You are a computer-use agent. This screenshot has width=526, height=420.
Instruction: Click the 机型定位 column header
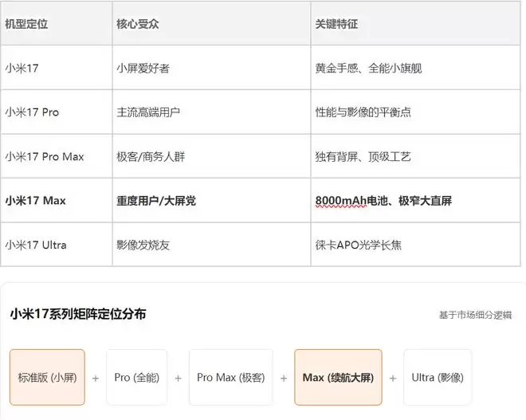tap(26, 24)
